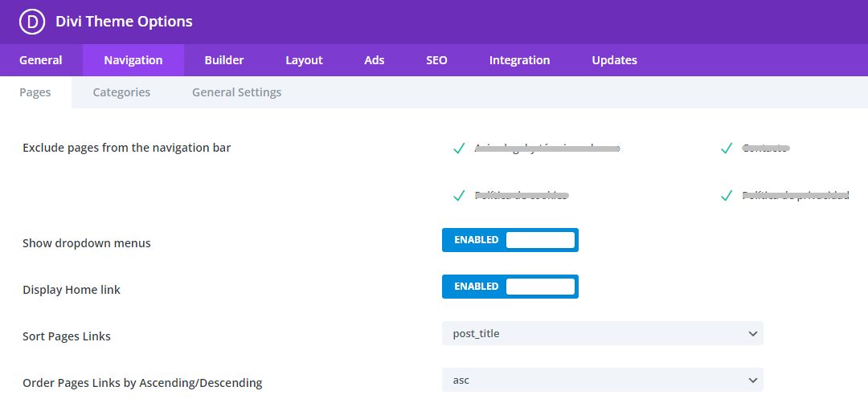This screenshot has height=403, width=868.
Task: Click the 'Show dropdown menus' label text
Action: tap(86, 243)
